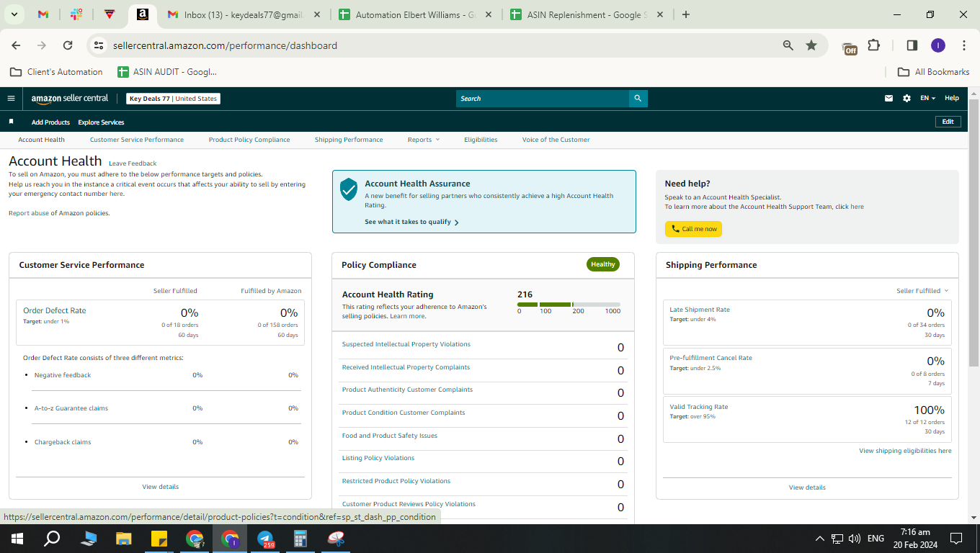Open the zoom magnifier in the address bar
Screen dimensions: 980x553
click(x=788, y=45)
